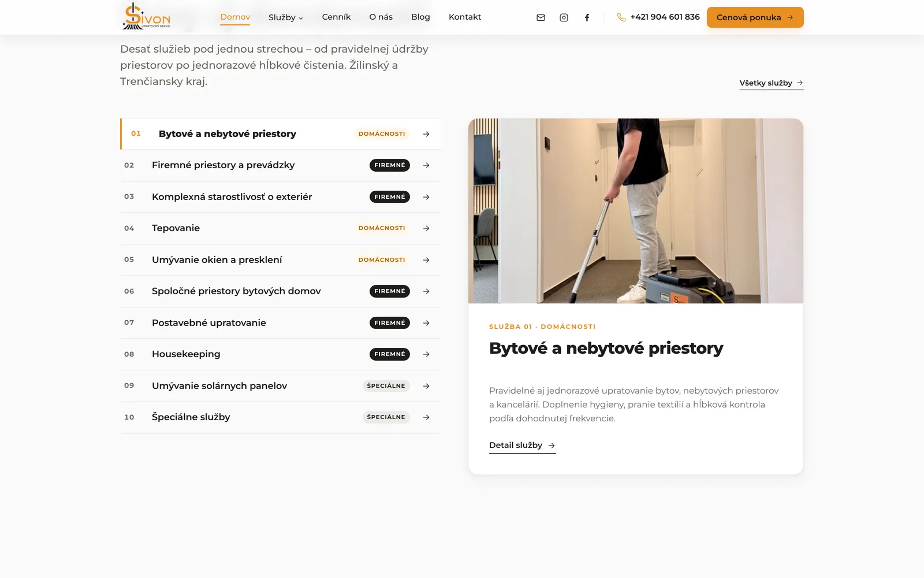924x578 pixels.
Task: Click arrow in the Tepovanie row
Action: (426, 228)
